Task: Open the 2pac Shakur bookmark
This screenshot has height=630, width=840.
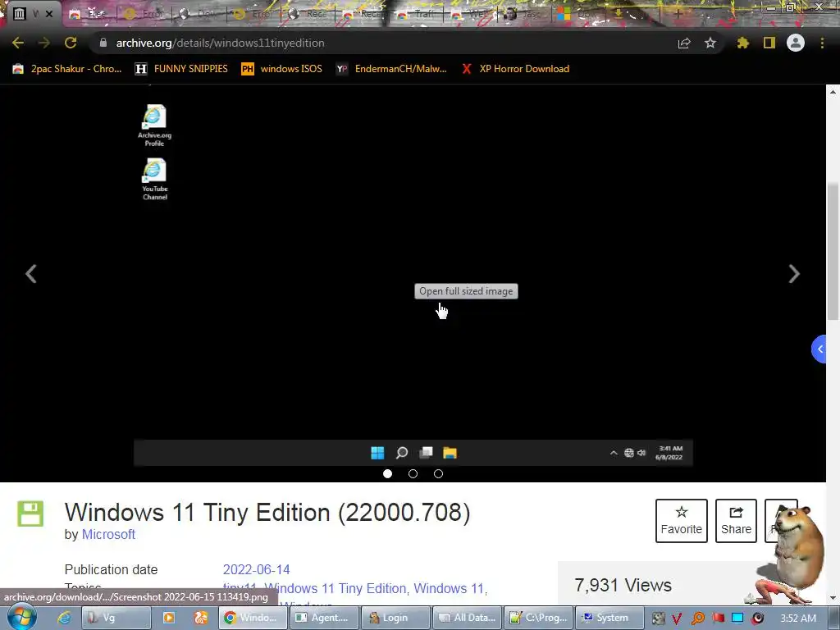Action: point(67,69)
